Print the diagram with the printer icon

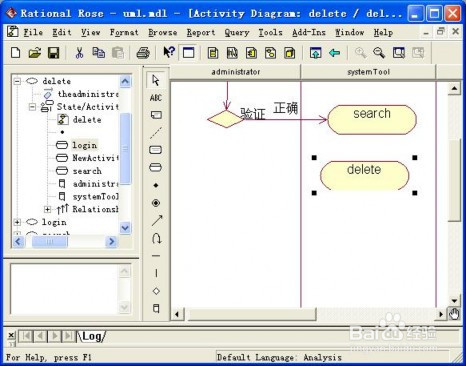(x=143, y=53)
